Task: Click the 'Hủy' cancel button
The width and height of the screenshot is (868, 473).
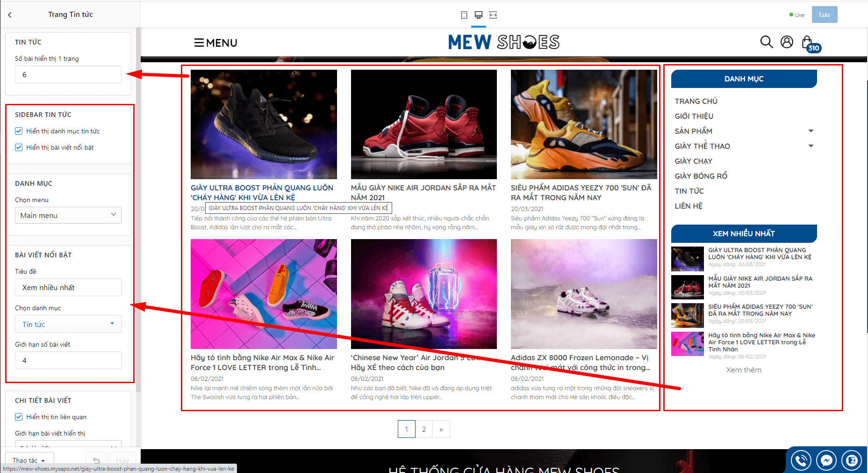Action: [122, 460]
